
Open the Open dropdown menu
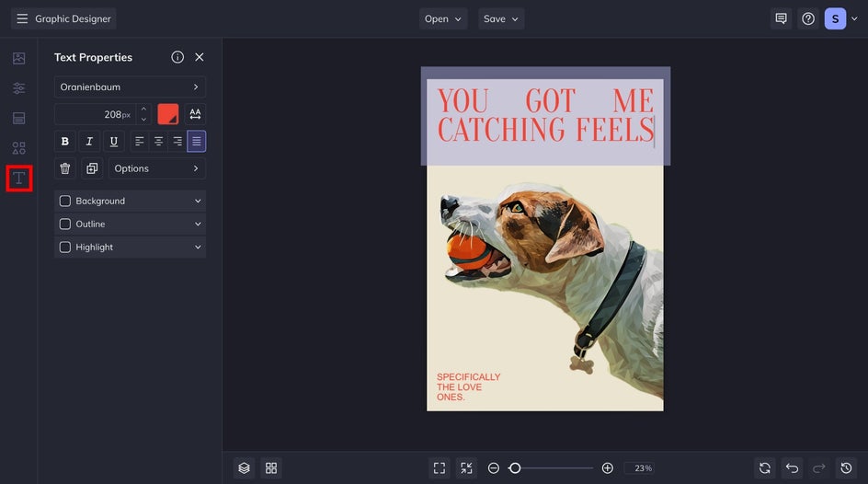pyautogui.click(x=443, y=18)
